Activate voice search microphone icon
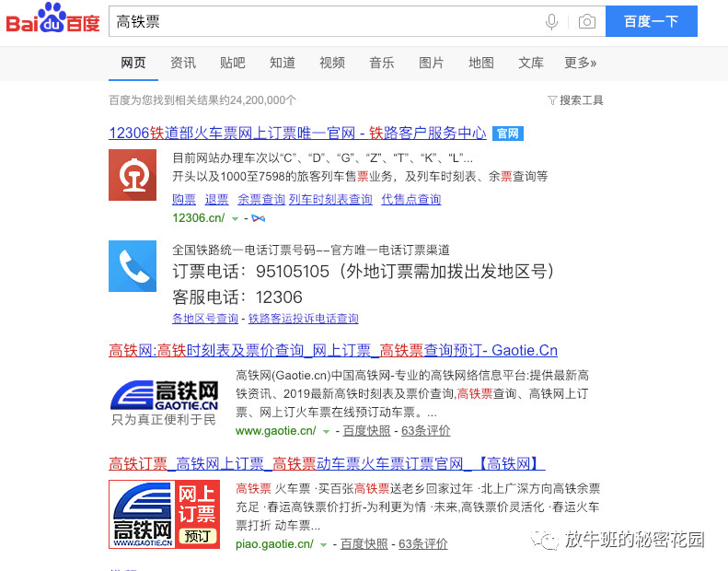728x571 pixels. 551,21
